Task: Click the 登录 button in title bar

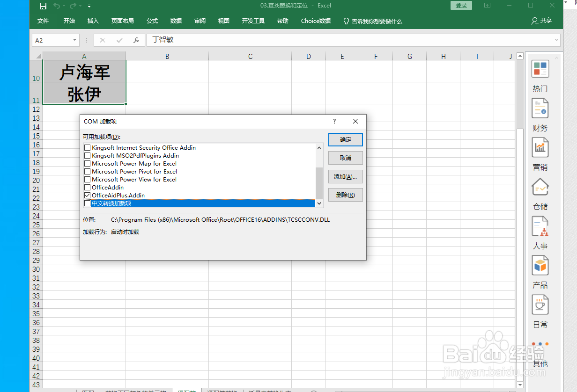Action: tap(461, 5)
